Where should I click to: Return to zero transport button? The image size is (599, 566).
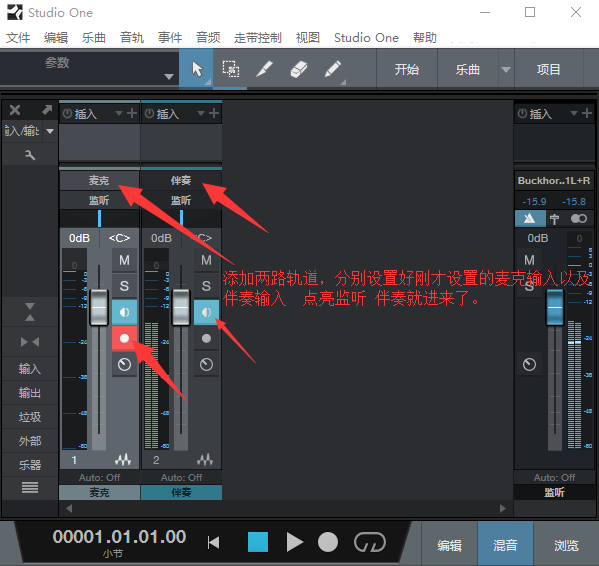click(x=214, y=542)
